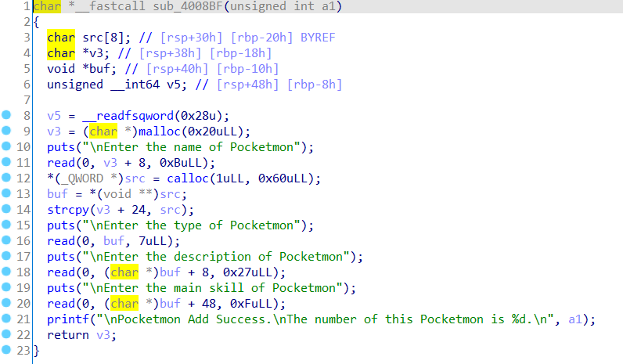Click the BYREF comment text
This screenshot has width=623, height=364.
pyautogui.click(x=318, y=38)
